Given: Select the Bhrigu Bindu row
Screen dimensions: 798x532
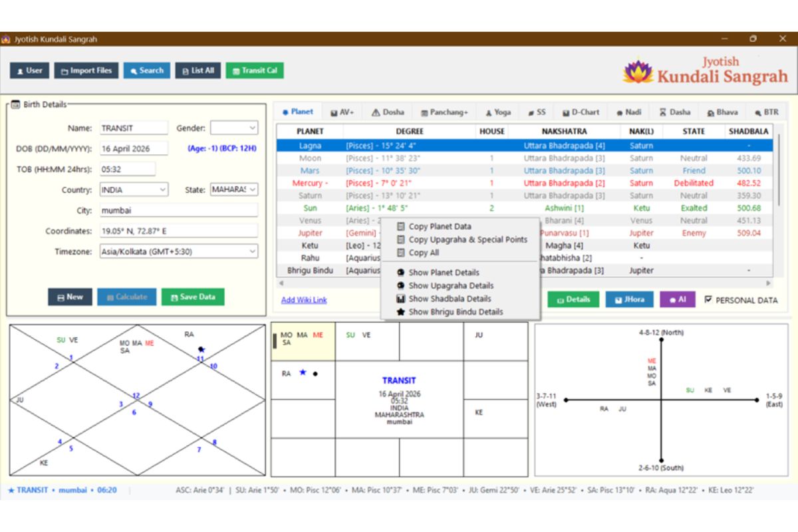Looking at the screenshot, I should point(525,271).
